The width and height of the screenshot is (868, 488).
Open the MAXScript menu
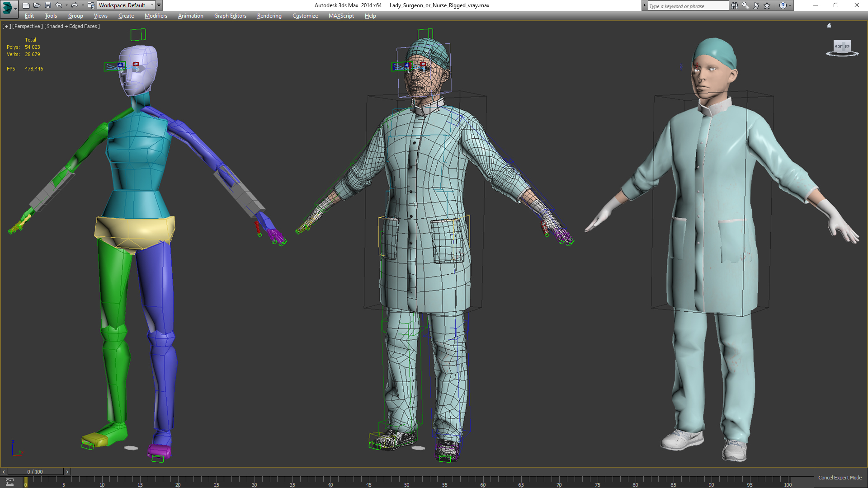341,16
